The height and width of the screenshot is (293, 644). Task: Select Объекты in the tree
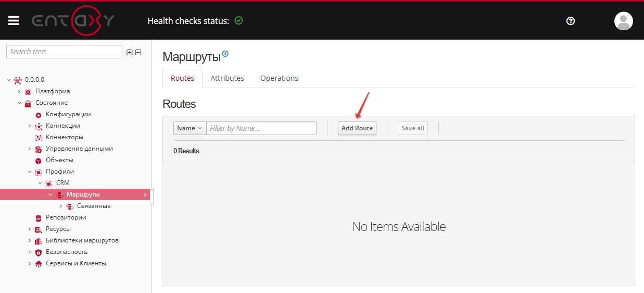[x=59, y=160]
